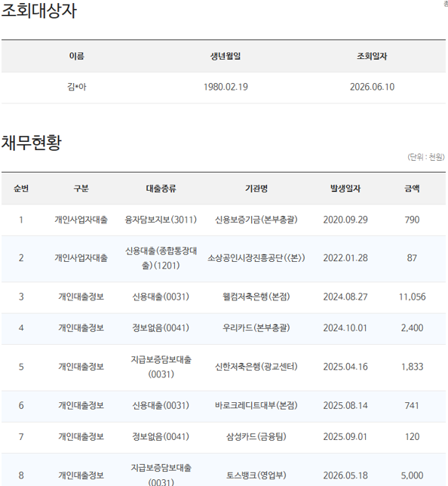Click the 생년월일 column header
This screenshot has width=448, height=486.
[x=226, y=56]
